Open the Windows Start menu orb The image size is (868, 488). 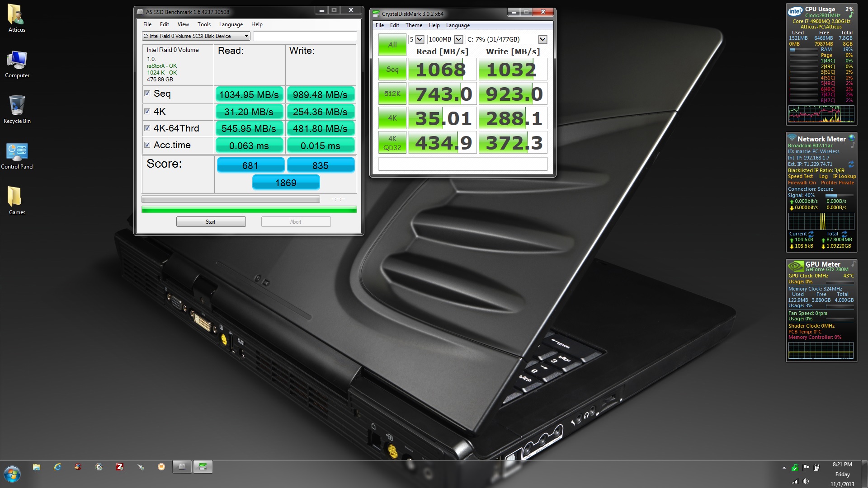(x=12, y=474)
